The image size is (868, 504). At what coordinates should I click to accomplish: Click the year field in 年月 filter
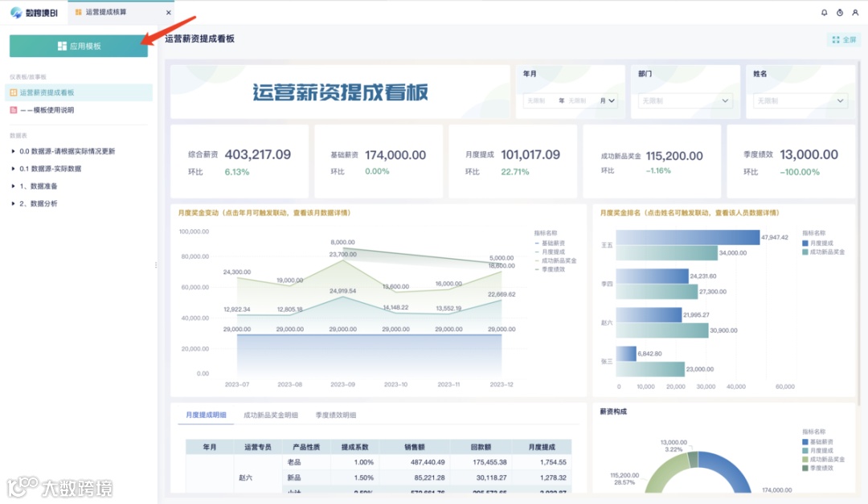click(541, 100)
